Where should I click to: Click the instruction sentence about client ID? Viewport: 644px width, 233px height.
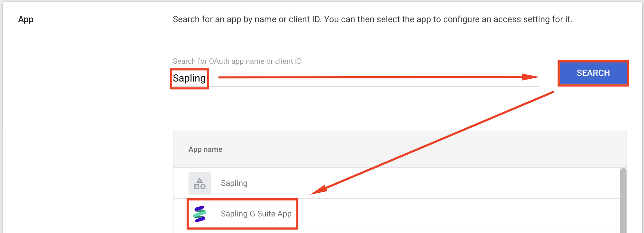point(372,19)
